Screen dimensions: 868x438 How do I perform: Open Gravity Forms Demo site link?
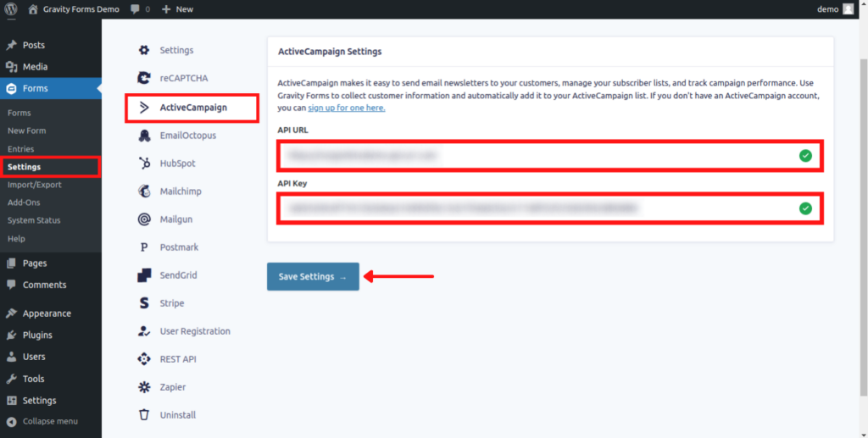[x=81, y=8]
